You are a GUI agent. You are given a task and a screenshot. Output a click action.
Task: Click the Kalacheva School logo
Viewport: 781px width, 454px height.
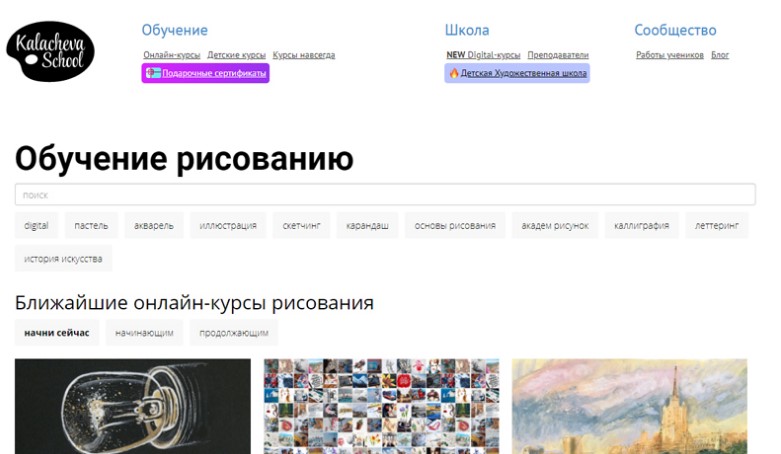coord(50,52)
